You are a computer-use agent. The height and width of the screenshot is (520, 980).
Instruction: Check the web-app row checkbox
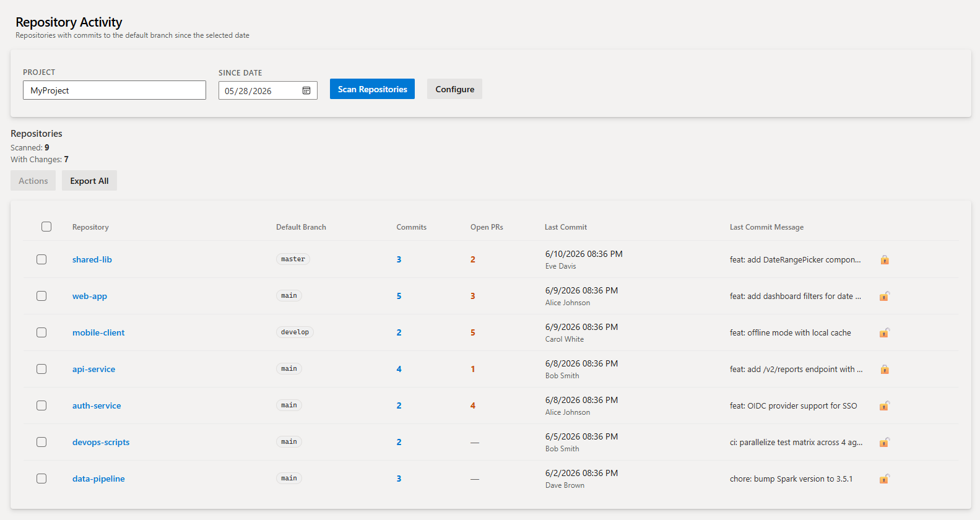(x=41, y=296)
